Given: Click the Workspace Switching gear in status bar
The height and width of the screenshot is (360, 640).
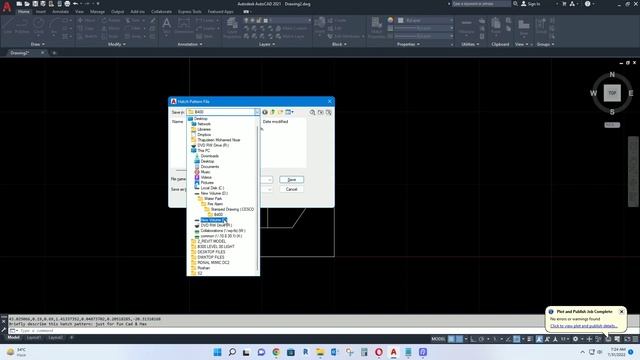Looking at the screenshot, I should pos(576,339).
